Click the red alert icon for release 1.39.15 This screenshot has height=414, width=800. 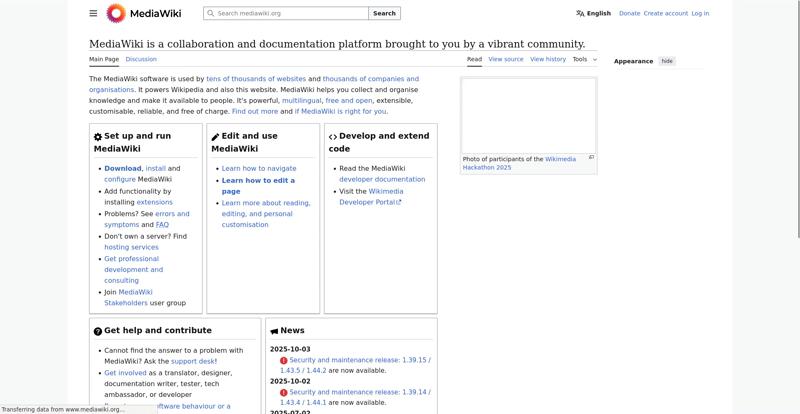click(284, 360)
